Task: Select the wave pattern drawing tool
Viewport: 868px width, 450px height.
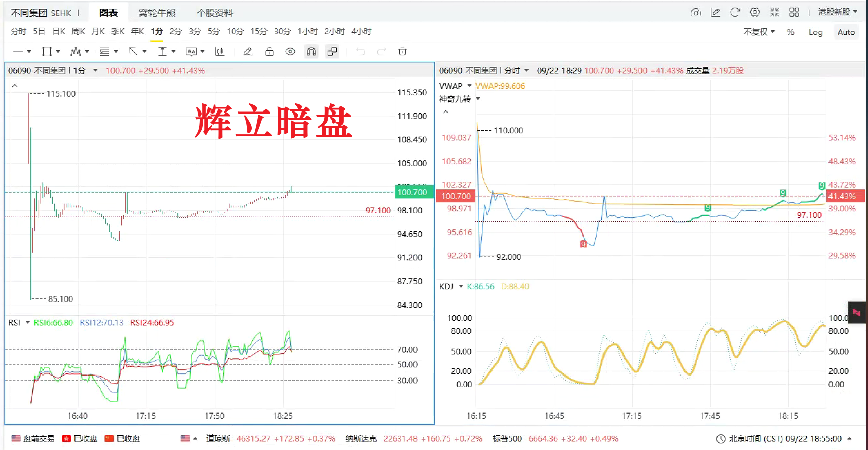Action: pos(76,52)
